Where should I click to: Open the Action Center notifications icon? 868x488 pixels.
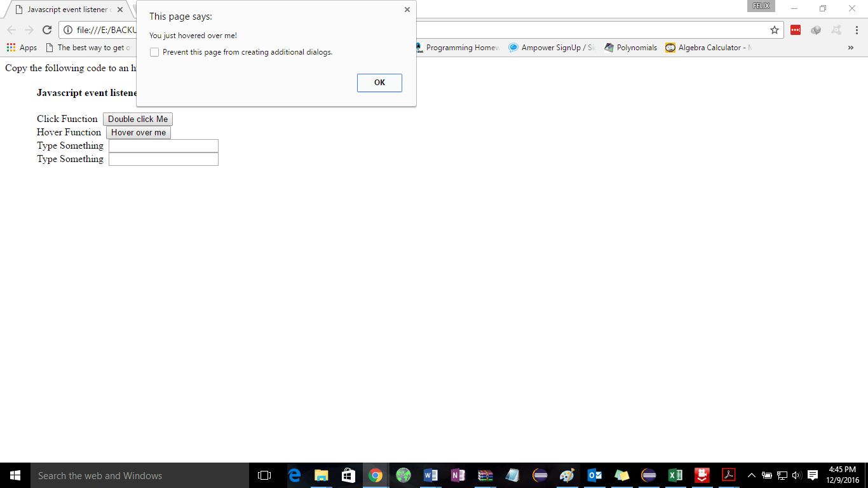[x=813, y=475]
